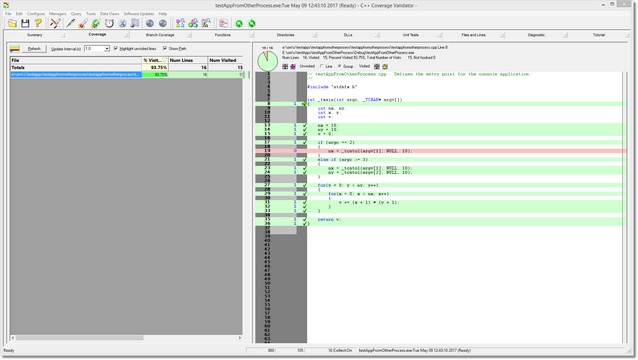
Task: Open the Update Interval dropdown
Action: 107,49
